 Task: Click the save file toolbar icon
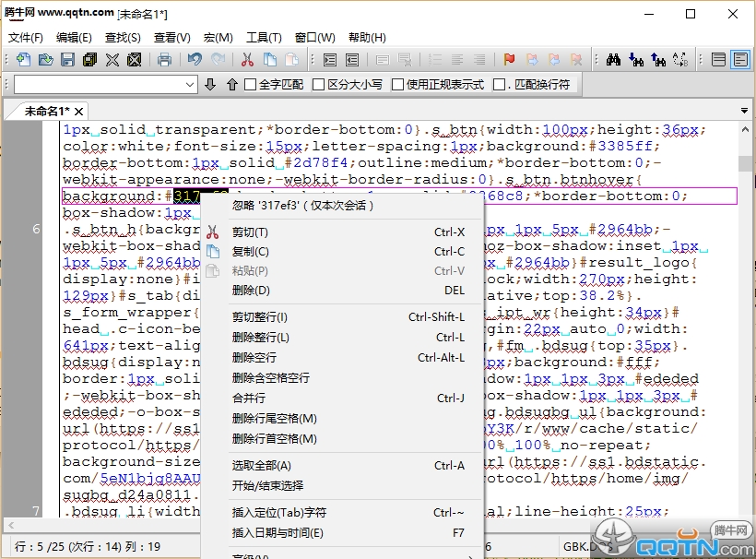point(67,60)
